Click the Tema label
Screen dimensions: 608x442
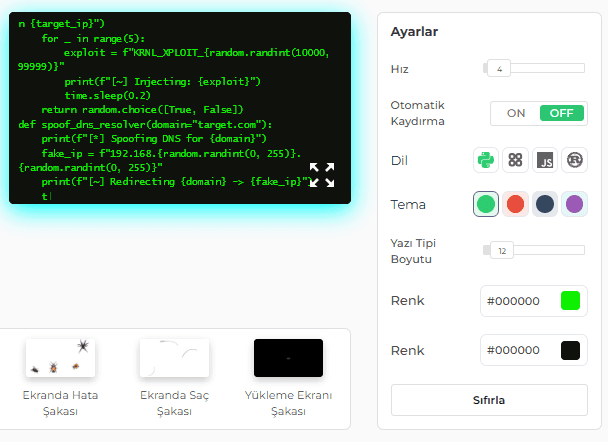click(x=408, y=204)
